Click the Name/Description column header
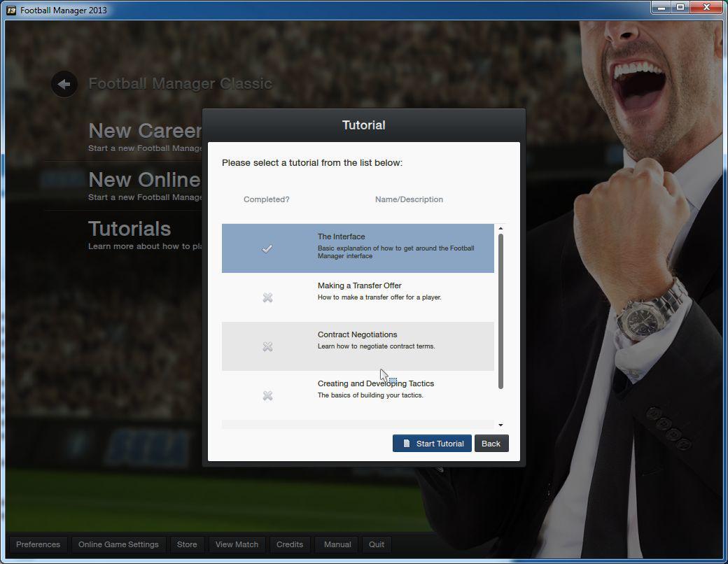The image size is (728, 564). coord(409,199)
